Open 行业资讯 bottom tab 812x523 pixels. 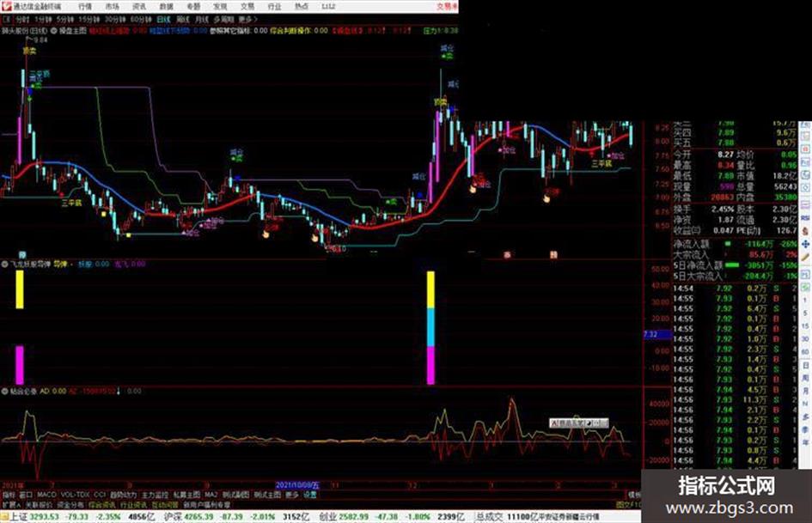coord(133,504)
